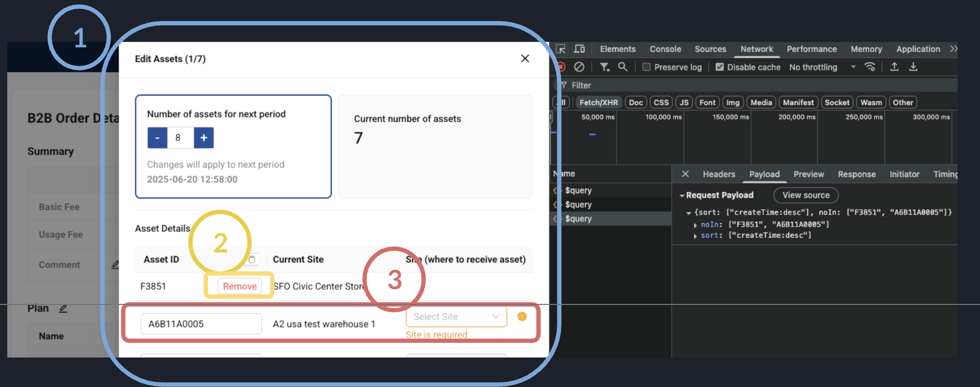Close the request details pane
Viewport: 980px width, 387px height.
[x=685, y=174]
